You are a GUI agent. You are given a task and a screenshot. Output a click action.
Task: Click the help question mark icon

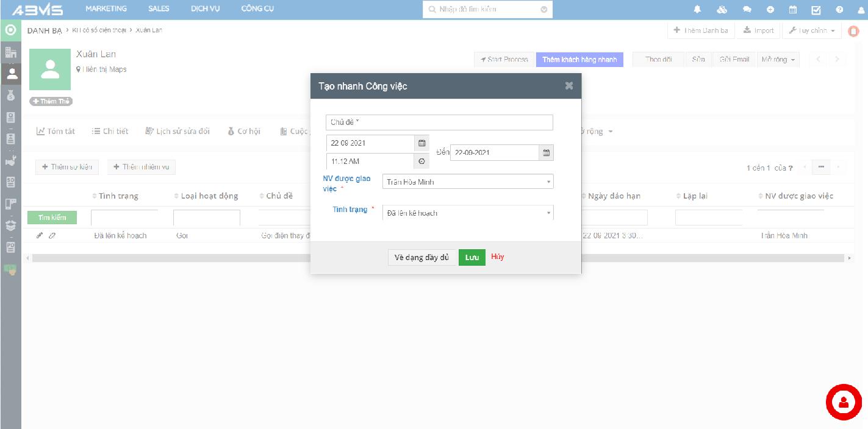(839, 9)
